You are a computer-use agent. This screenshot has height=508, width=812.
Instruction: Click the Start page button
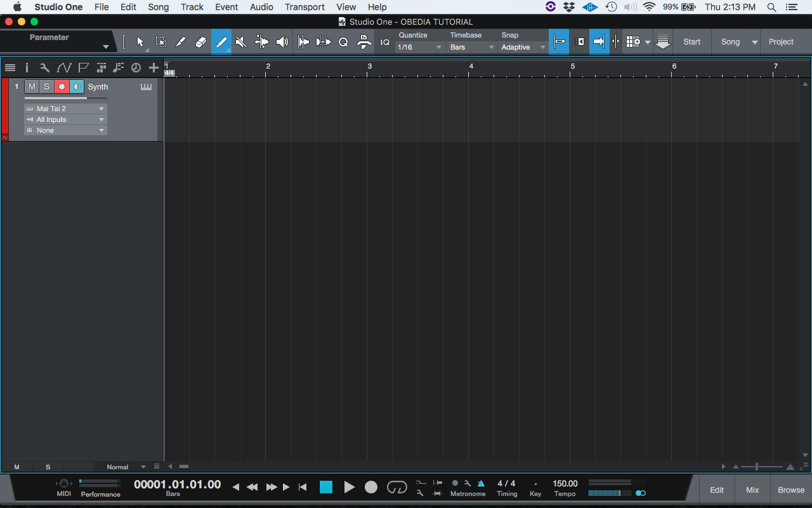(691, 41)
